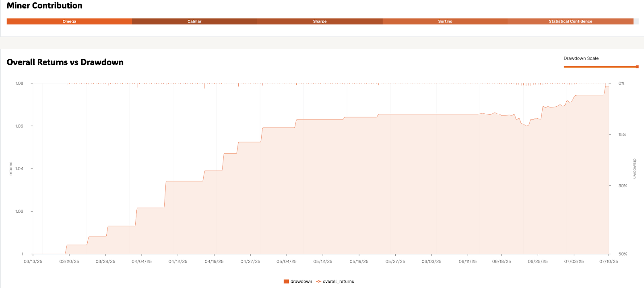
Task: Select the Sortino bar segment
Action: tap(445, 21)
